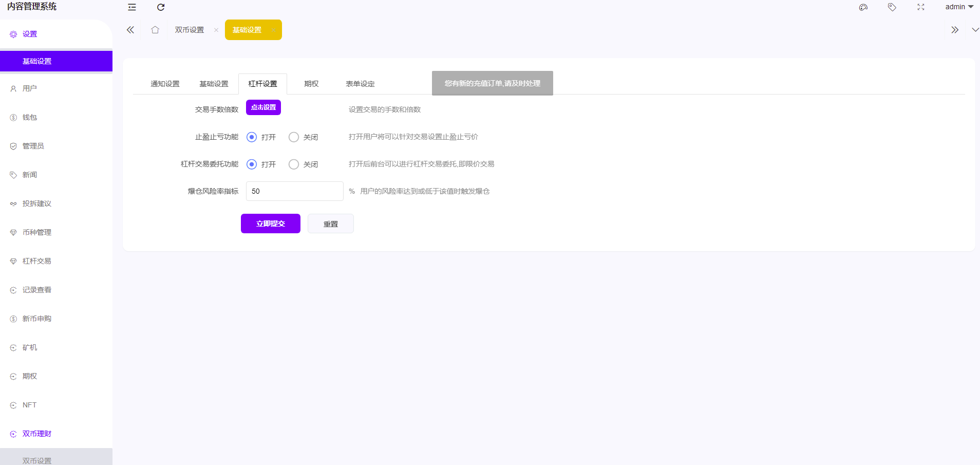Select 打开 for 杠杆交易委托功能
This screenshot has width=980, height=465.
pos(252,164)
